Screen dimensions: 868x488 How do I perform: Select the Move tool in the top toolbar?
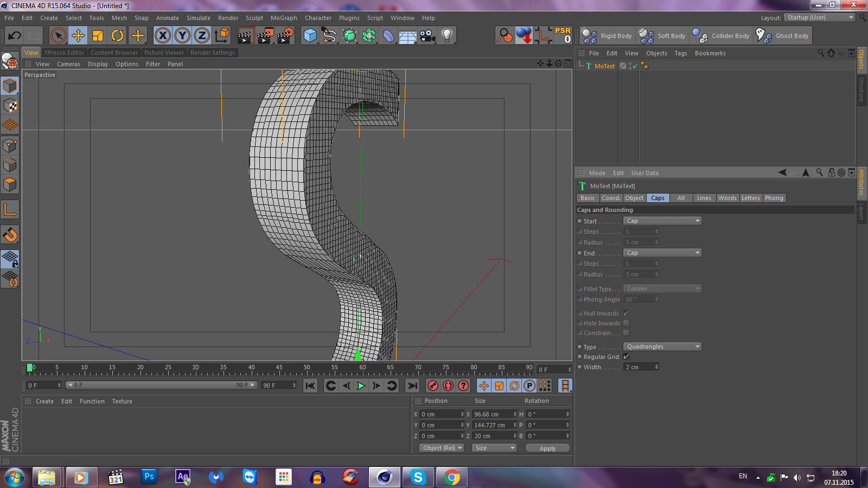point(78,36)
